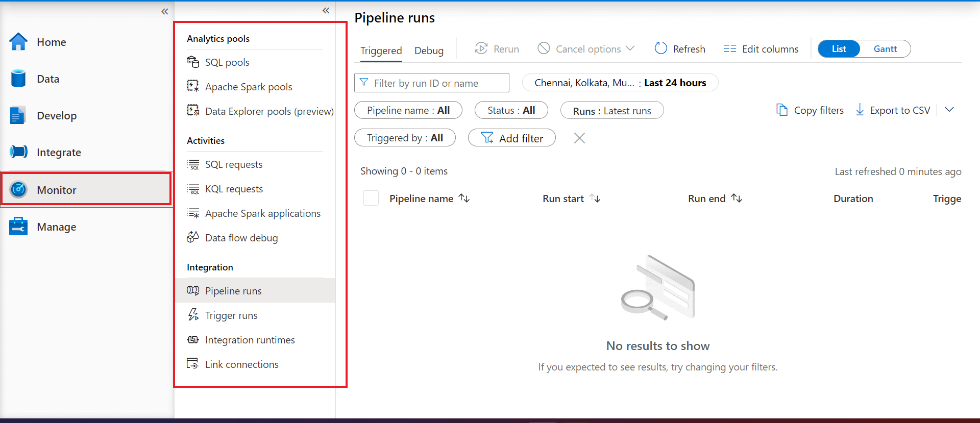The height and width of the screenshot is (423, 980).
Task: Switch to List view
Action: 839,49
